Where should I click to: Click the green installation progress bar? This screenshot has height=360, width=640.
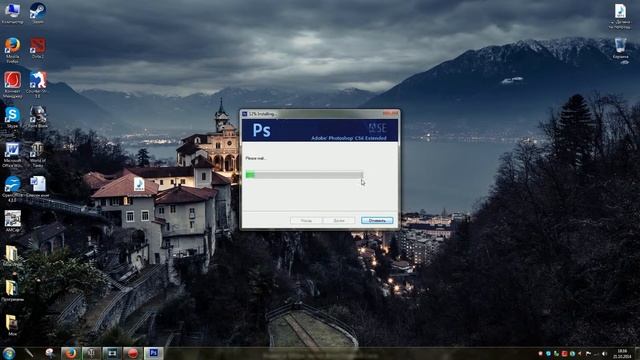(x=304, y=175)
